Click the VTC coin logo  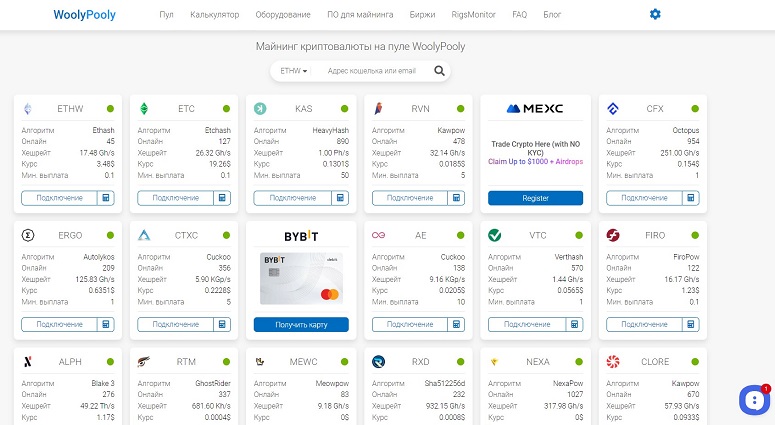coord(494,235)
